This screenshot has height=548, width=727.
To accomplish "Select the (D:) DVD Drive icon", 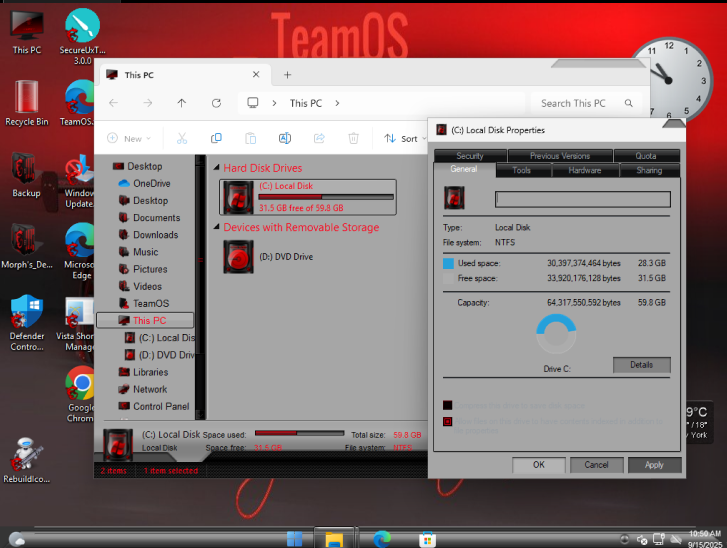I will pyautogui.click(x=238, y=257).
